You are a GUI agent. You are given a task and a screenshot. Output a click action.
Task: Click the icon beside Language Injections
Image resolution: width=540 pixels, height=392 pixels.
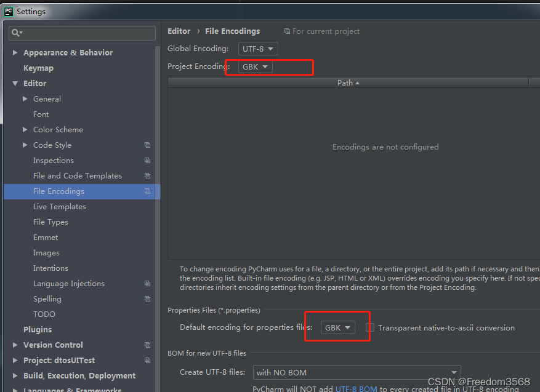click(x=147, y=283)
